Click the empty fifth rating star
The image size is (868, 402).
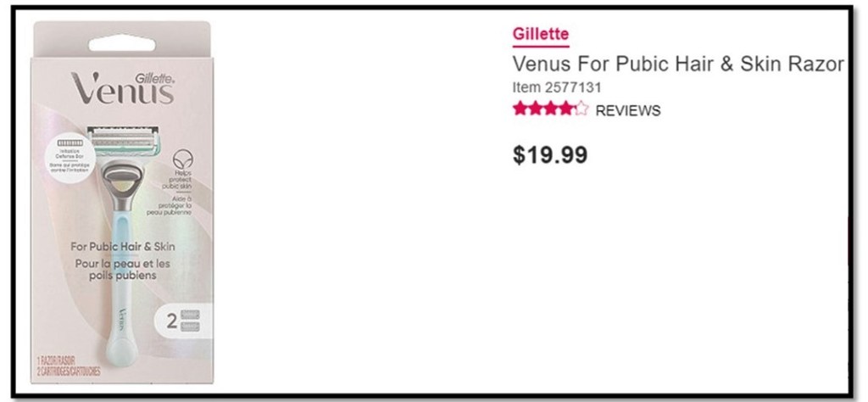581,109
